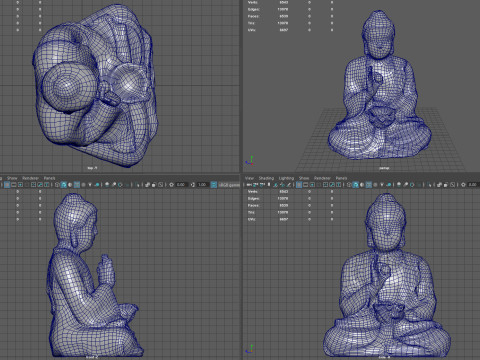Open Show menu of front view panel
The width and height of the screenshot is (480, 360).
(304, 178)
